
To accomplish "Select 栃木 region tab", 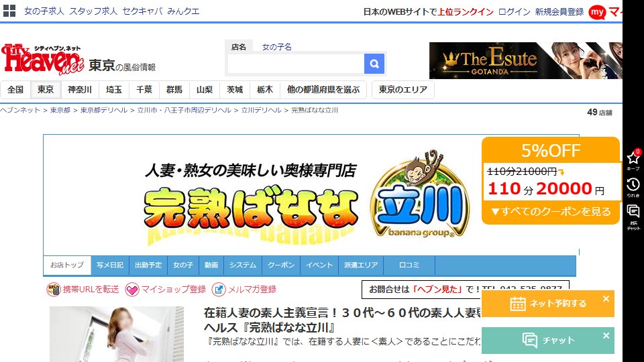I will click(265, 89).
